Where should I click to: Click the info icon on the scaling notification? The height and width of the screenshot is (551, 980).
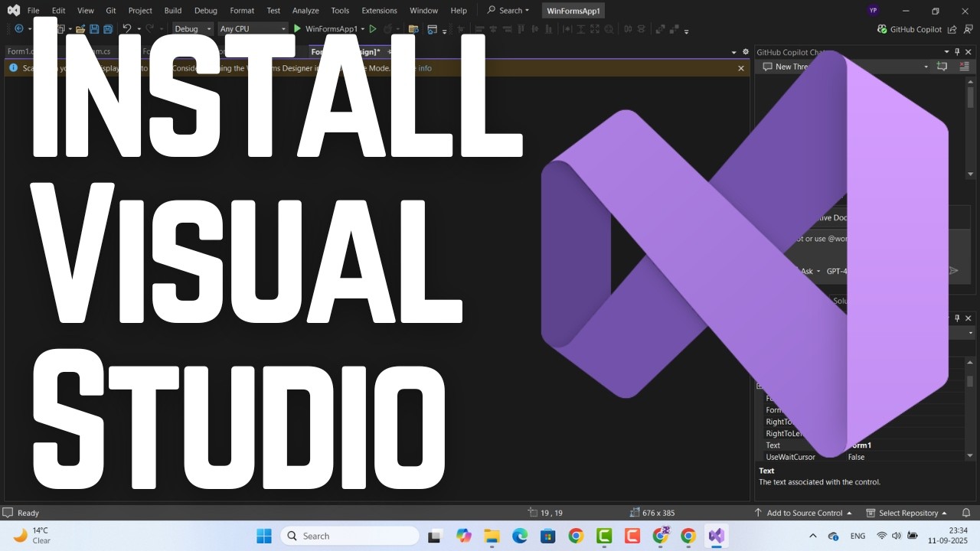[x=13, y=68]
